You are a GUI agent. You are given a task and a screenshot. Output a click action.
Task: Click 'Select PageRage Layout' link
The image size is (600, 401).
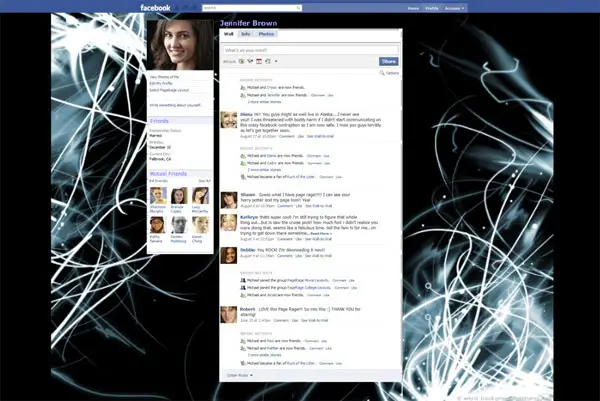(169, 90)
